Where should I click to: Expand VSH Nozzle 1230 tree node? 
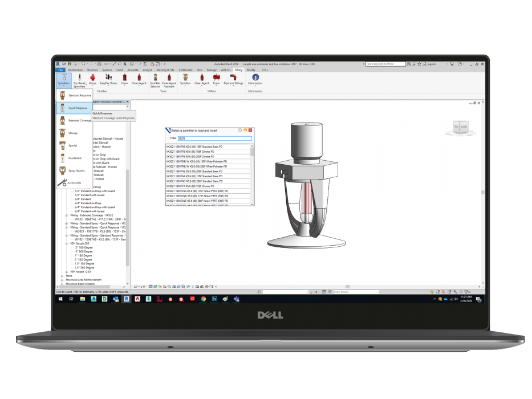click(x=67, y=272)
